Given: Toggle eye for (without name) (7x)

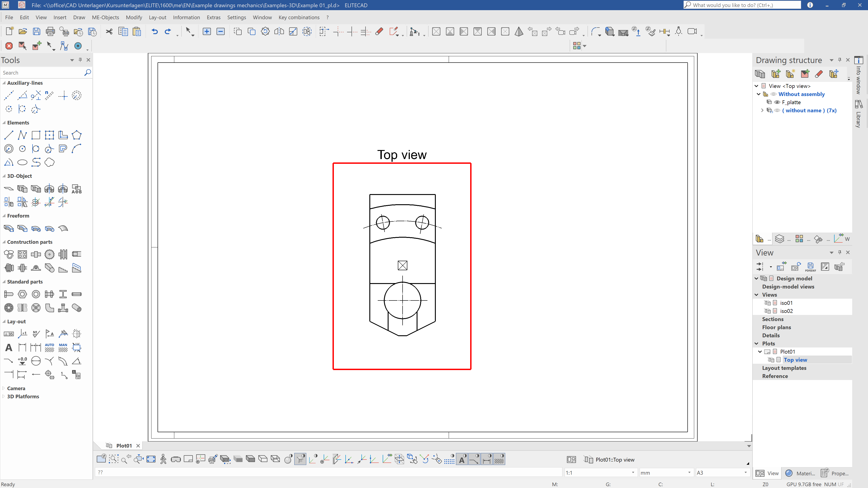Looking at the screenshot, I should click(x=777, y=110).
